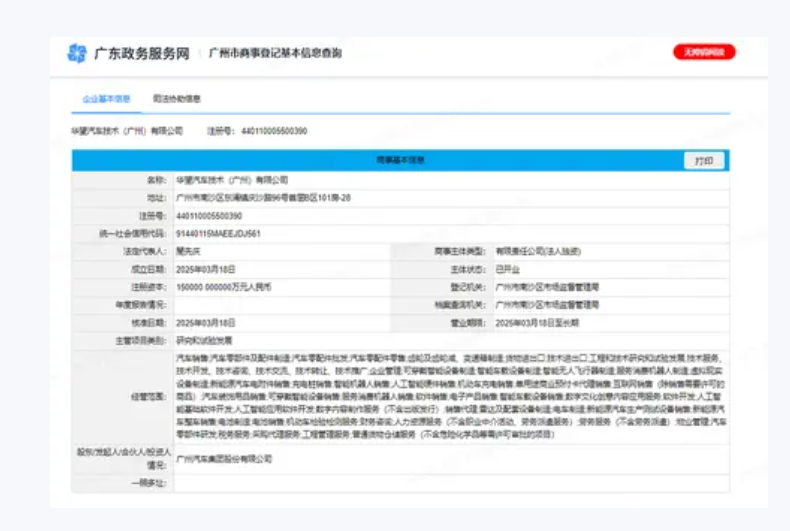Click the 主体状态 value 已开业
The height and width of the screenshot is (531, 790).
(508, 269)
